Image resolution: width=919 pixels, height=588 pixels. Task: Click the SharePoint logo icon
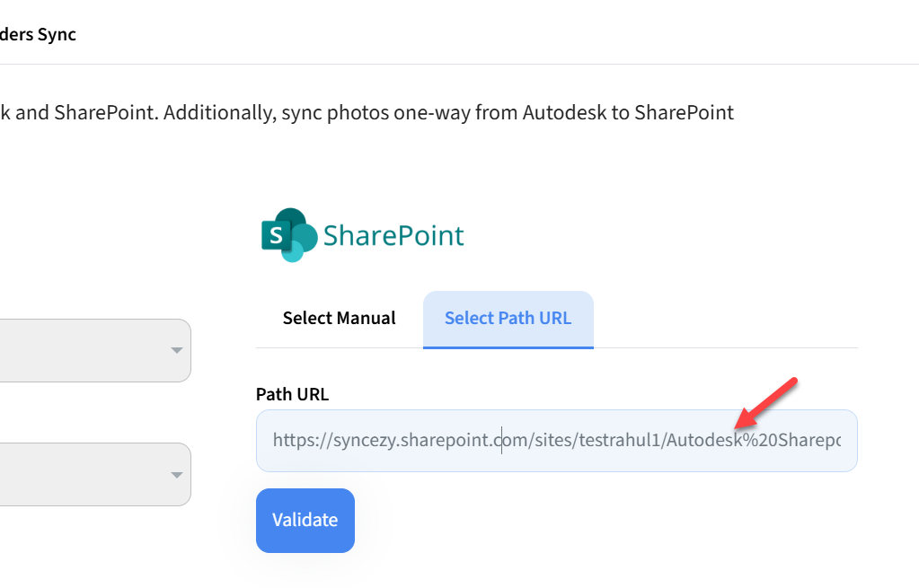pyautogui.click(x=288, y=235)
